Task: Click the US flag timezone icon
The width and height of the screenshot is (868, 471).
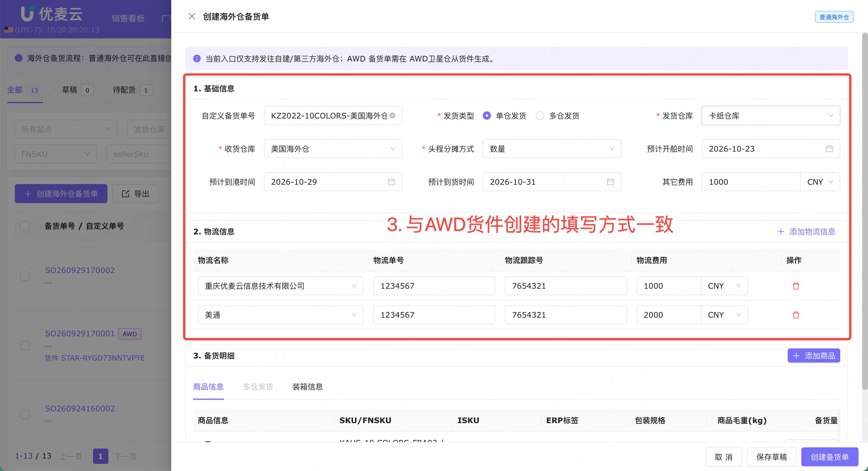Action: click(x=9, y=30)
